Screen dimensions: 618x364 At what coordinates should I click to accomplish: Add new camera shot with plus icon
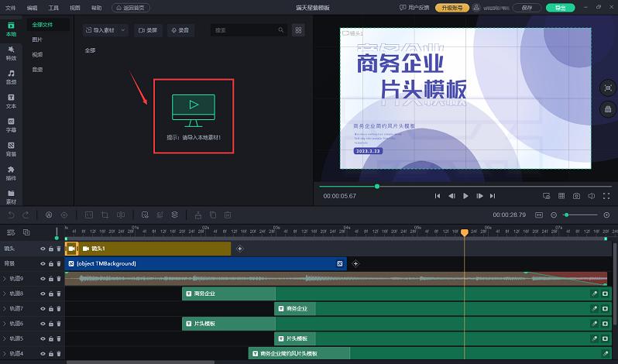tap(239, 249)
